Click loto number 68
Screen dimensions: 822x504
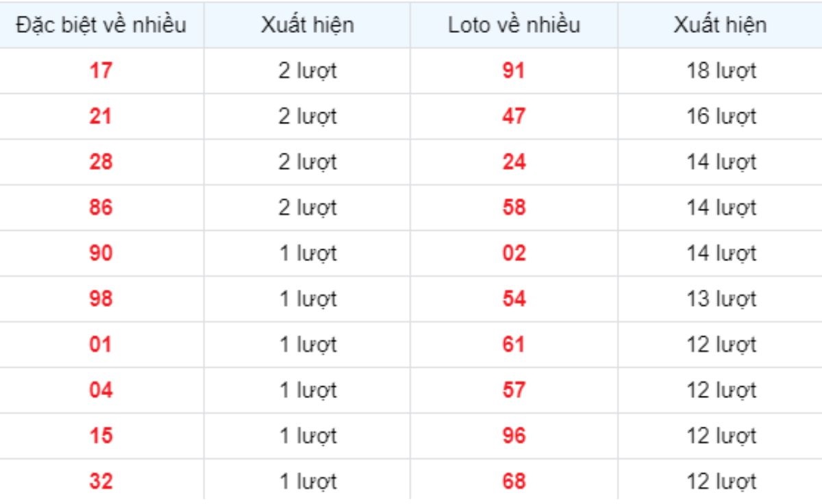click(x=514, y=481)
